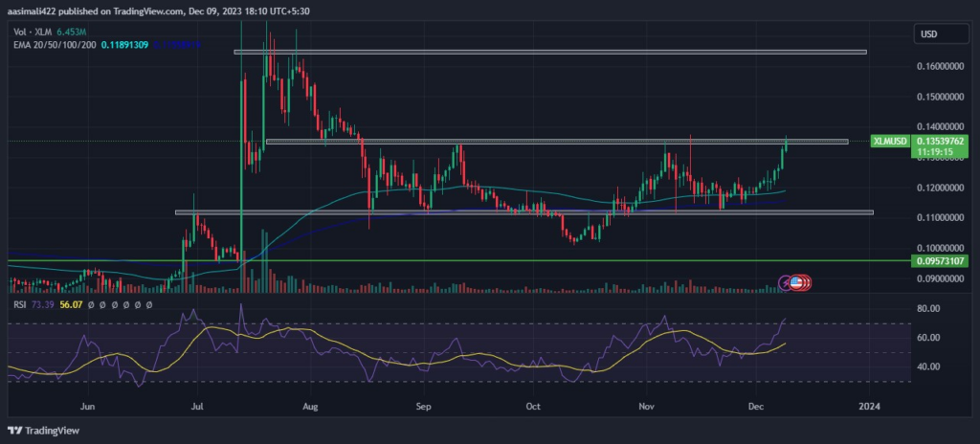Click the dark blue EMA value in legend
Image resolution: width=980 pixels, height=444 pixels.
coord(177,45)
